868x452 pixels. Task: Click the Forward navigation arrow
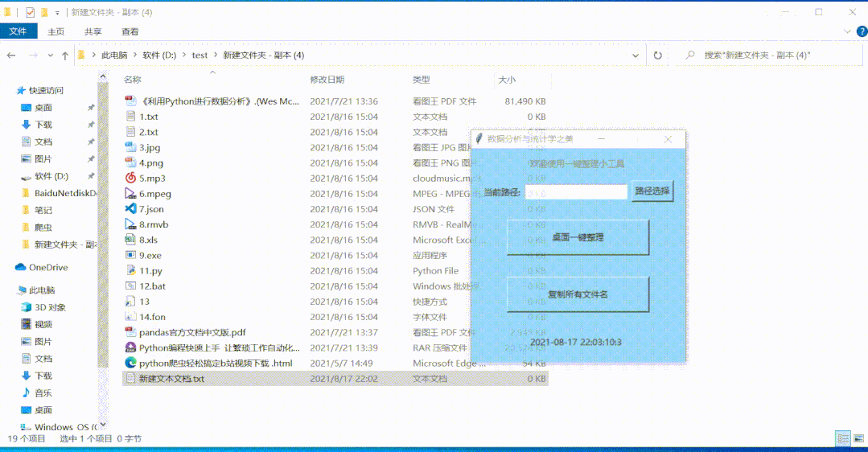click(x=33, y=55)
